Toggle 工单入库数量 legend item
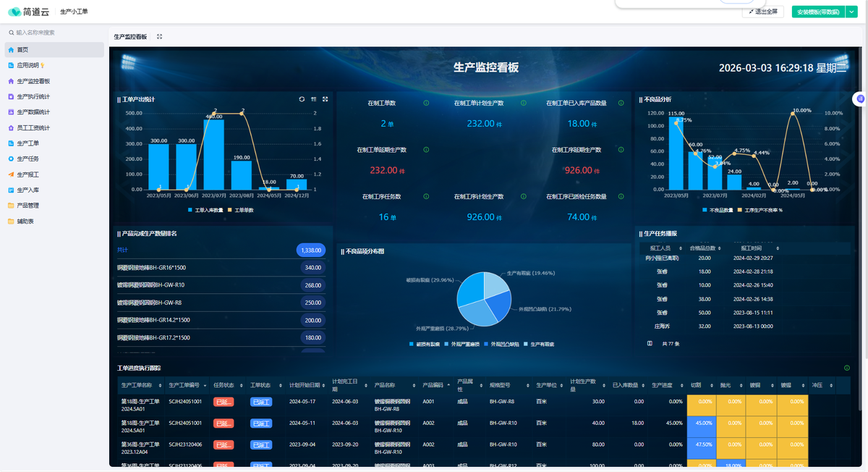The width and height of the screenshot is (868, 472). (x=205, y=210)
